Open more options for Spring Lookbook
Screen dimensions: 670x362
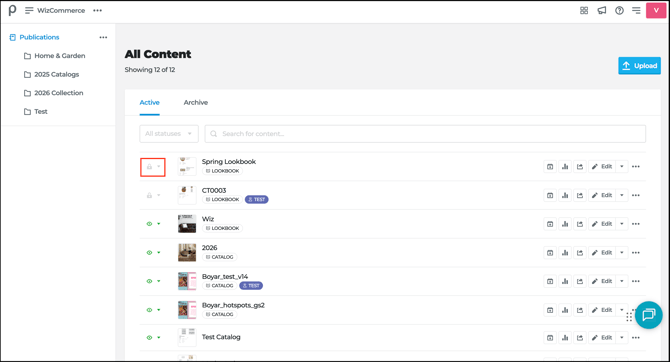(x=636, y=167)
